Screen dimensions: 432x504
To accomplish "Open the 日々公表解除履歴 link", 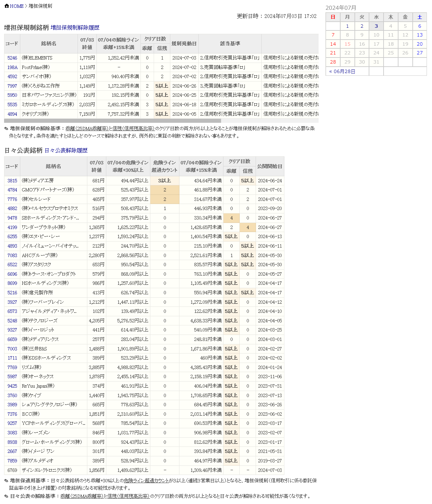I will [66, 151].
